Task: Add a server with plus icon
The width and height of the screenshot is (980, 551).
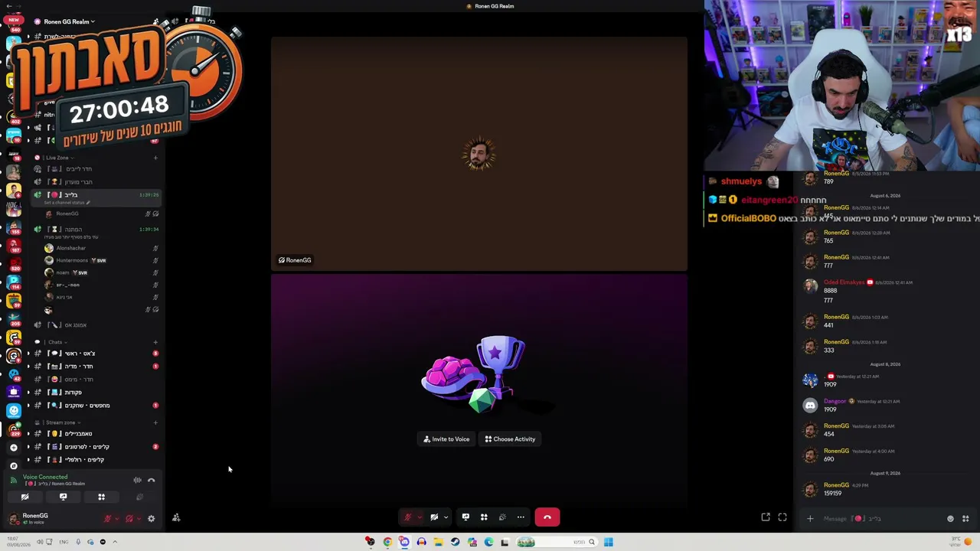Action: tap(14, 447)
